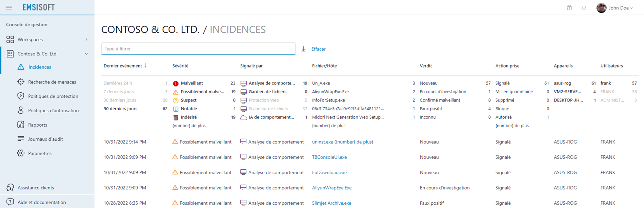Expand the Workspaces menu chevron
The height and width of the screenshot is (208, 644).
pos(86,39)
